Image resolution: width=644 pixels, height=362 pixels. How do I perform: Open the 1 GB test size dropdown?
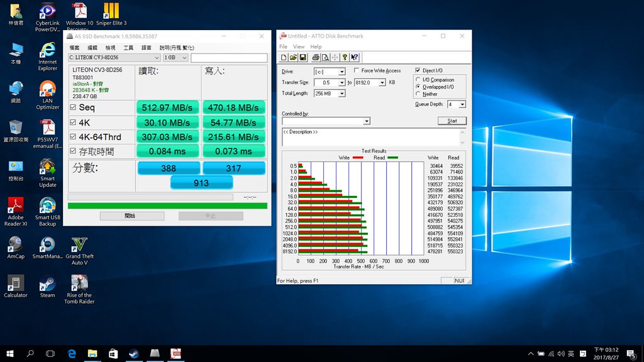click(x=175, y=57)
